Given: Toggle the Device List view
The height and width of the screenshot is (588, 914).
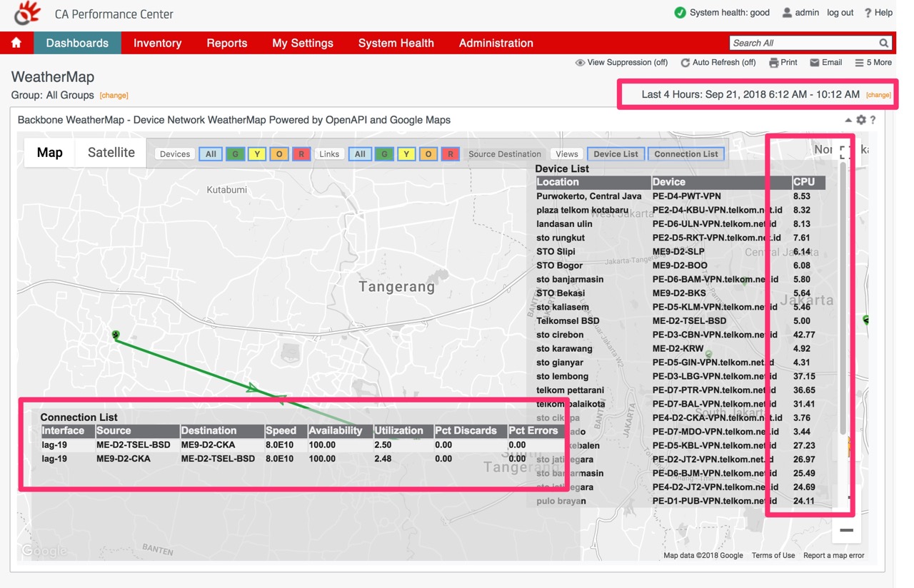Looking at the screenshot, I should tap(616, 154).
